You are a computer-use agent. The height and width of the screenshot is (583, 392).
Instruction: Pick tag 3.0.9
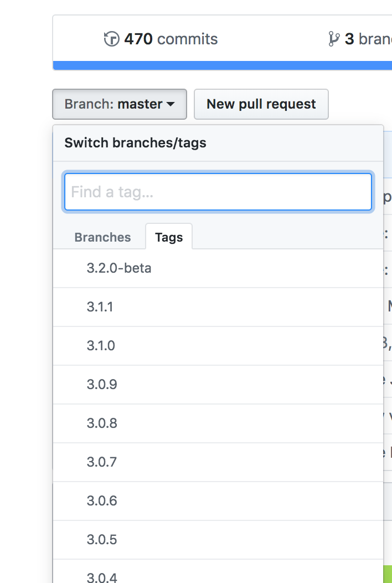tap(102, 385)
